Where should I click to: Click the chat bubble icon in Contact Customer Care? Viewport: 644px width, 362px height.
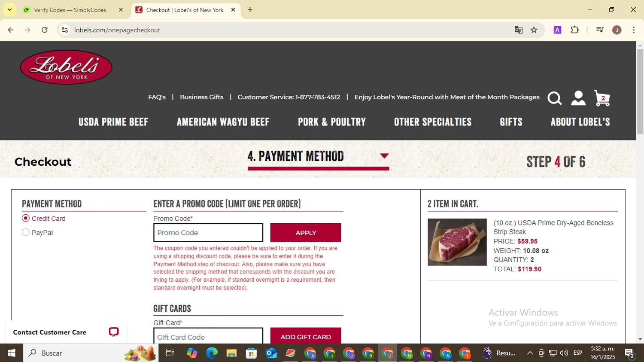(x=114, y=332)
